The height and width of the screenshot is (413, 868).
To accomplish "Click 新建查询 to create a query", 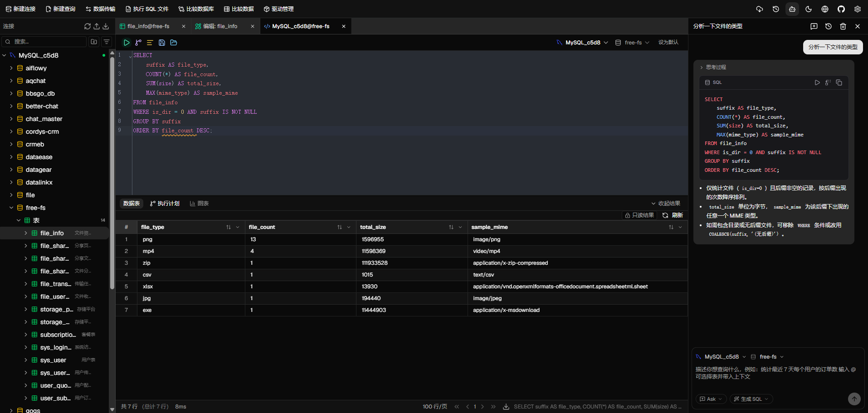I will click(60, 9).
